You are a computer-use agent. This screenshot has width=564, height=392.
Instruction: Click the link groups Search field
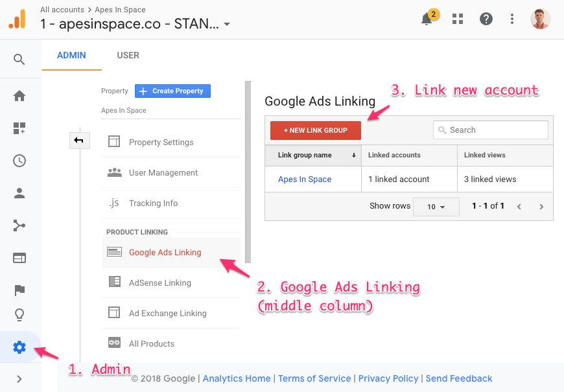(491, 130)
